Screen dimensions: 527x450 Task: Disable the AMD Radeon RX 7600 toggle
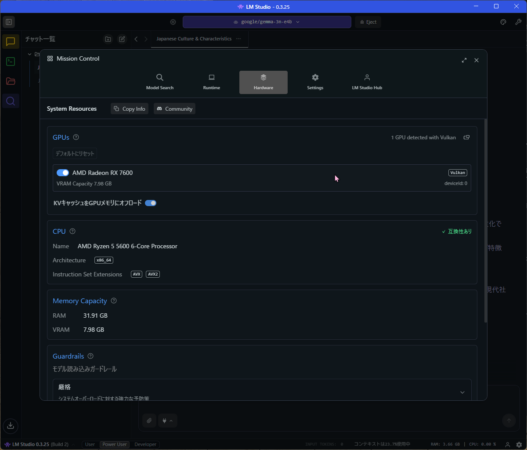pos(63,173)
